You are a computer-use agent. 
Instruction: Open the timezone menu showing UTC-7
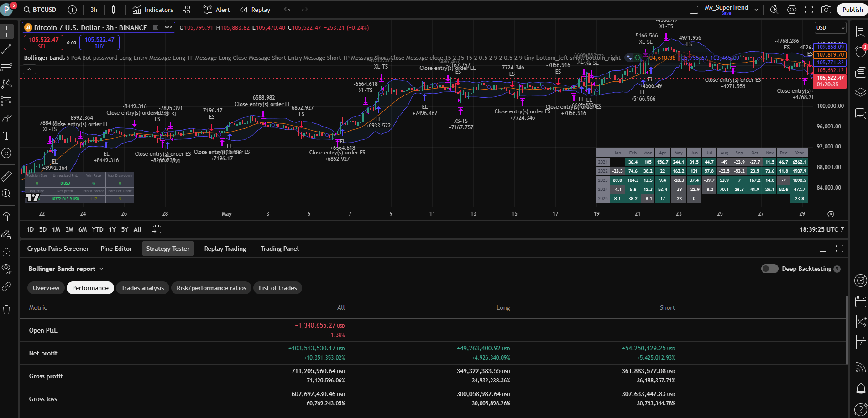pyautogui.click(x=821, y=229)
